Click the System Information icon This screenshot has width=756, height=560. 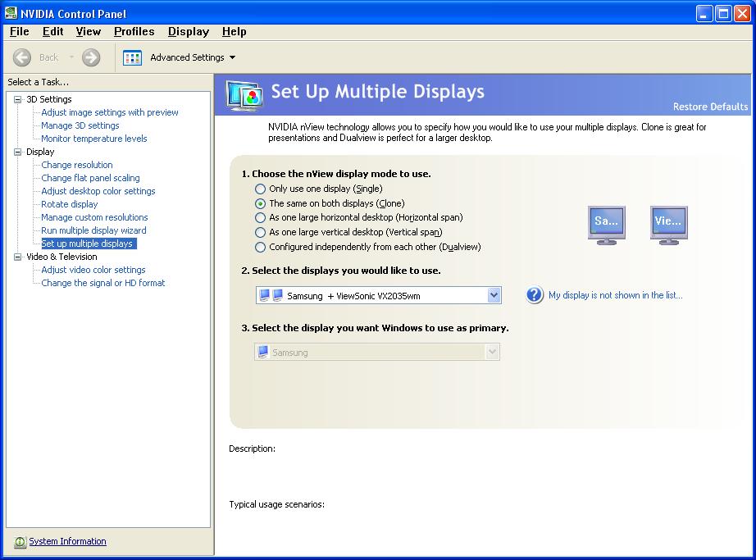pos(20,542)
